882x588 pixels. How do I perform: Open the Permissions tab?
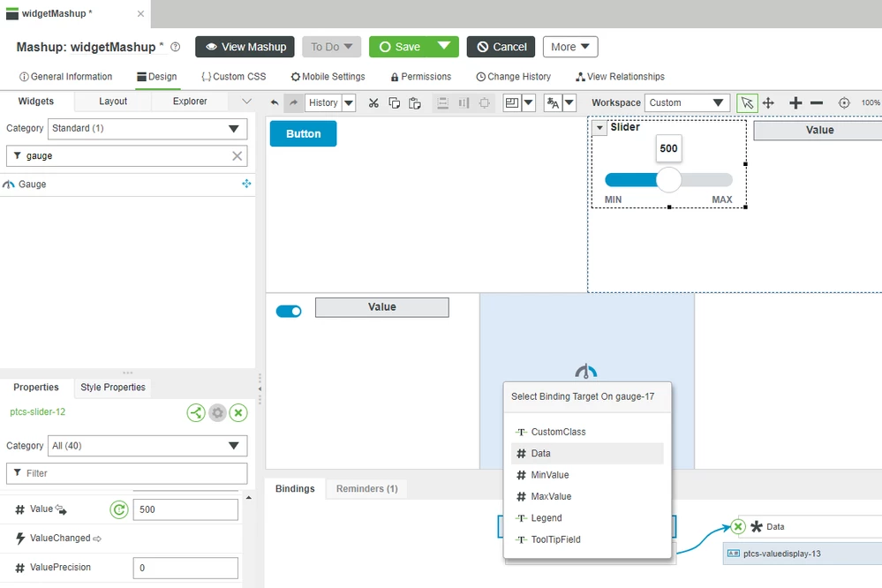[421, 77]
